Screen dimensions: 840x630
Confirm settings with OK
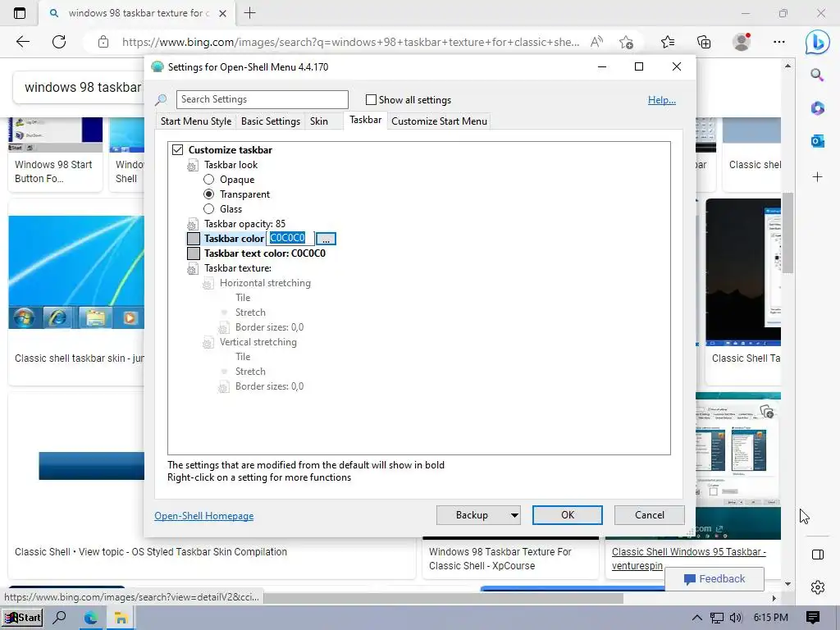pos(568,515)
